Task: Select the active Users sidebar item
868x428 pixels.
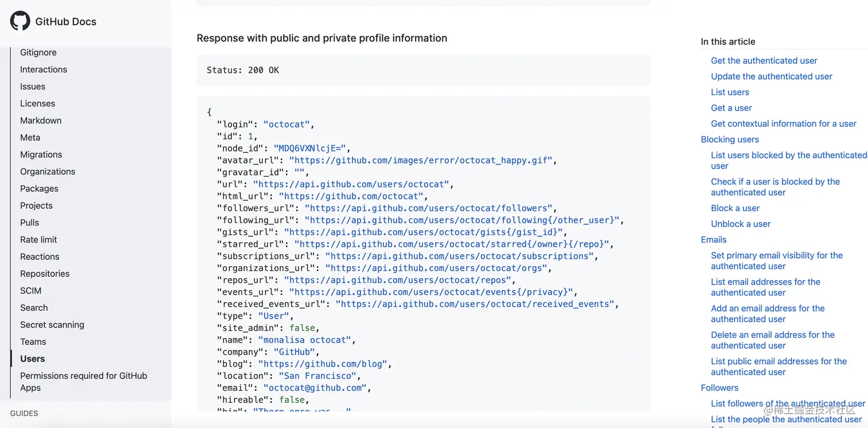Action: (x=33, y=359)
